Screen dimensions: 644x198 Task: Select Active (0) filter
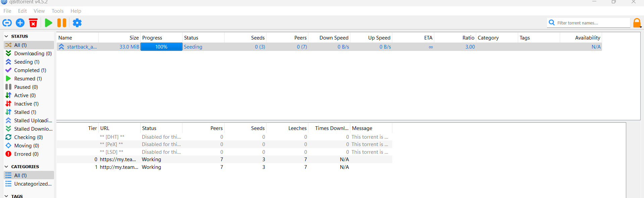[29, 95]
